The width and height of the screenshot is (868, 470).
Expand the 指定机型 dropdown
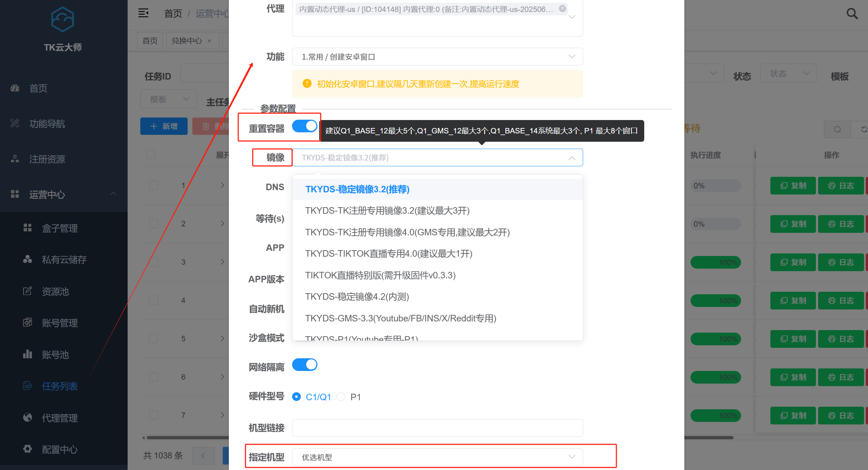pos(437,457)
